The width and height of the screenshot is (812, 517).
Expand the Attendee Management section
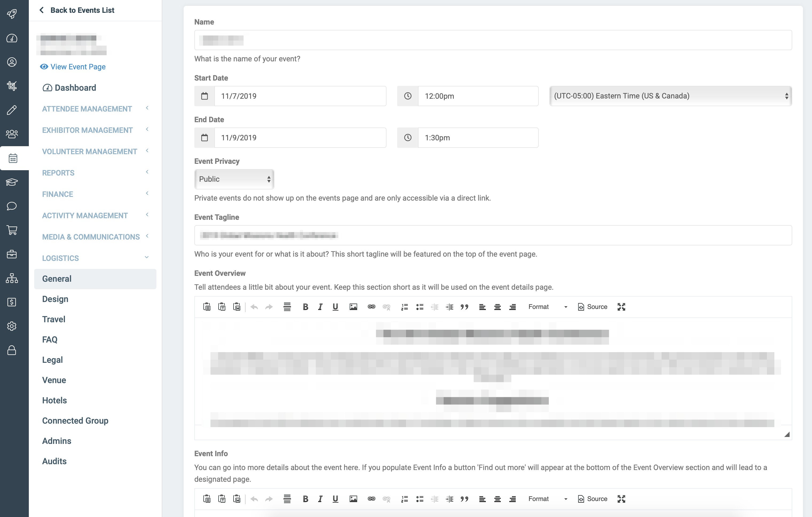[x=95, y=109]
